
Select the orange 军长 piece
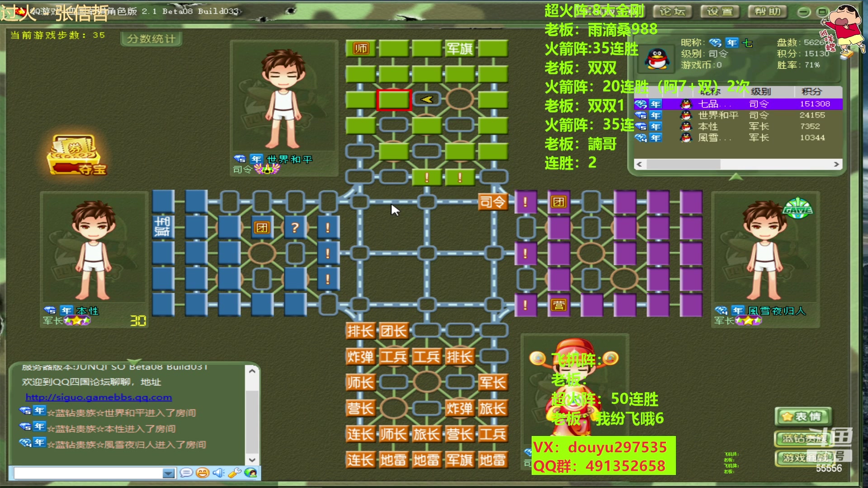pyautogui.click(x=492, y=383)
